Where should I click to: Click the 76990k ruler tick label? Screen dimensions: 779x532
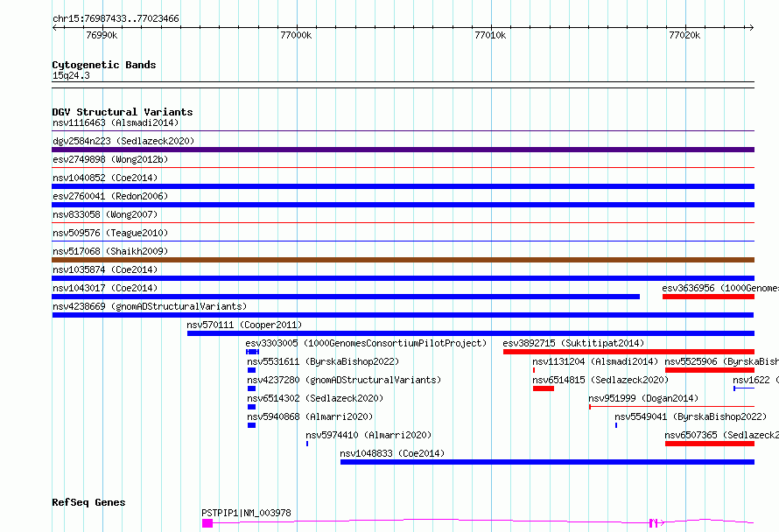point(102,35)
